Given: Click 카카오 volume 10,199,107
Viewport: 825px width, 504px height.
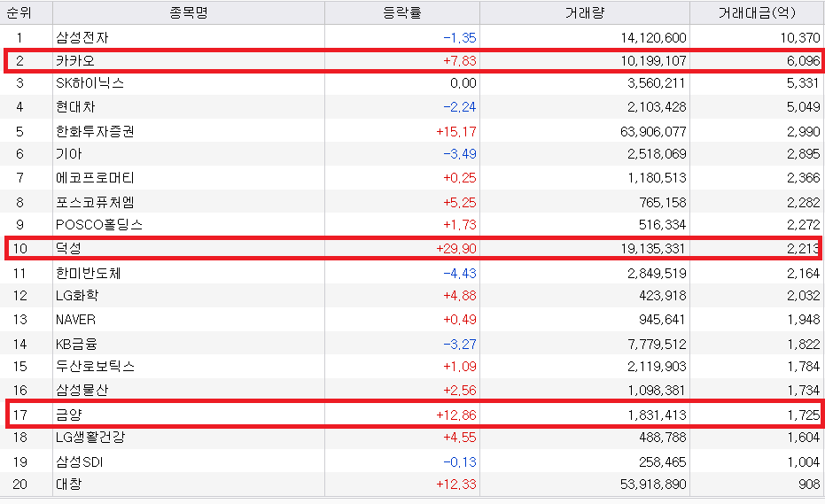Looking at the screenshot, I should point(653,60).
